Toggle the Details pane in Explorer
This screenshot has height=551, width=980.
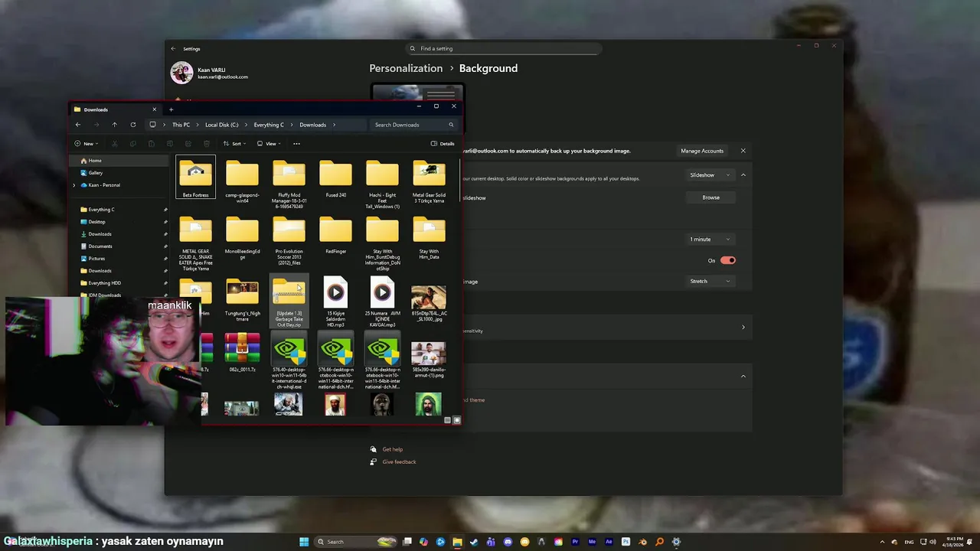point(443,143)
